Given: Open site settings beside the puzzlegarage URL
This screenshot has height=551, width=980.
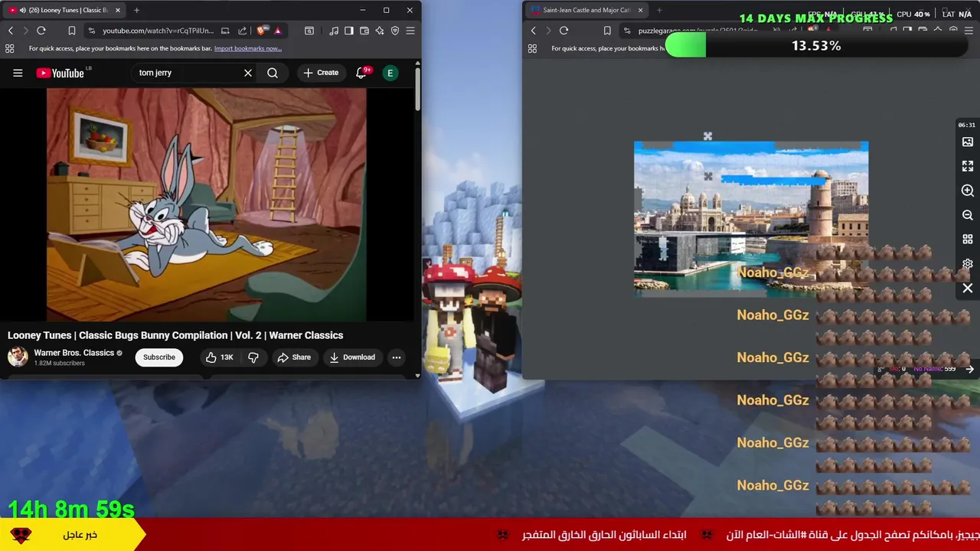Looking at the screenshot, I should [627, 31].
